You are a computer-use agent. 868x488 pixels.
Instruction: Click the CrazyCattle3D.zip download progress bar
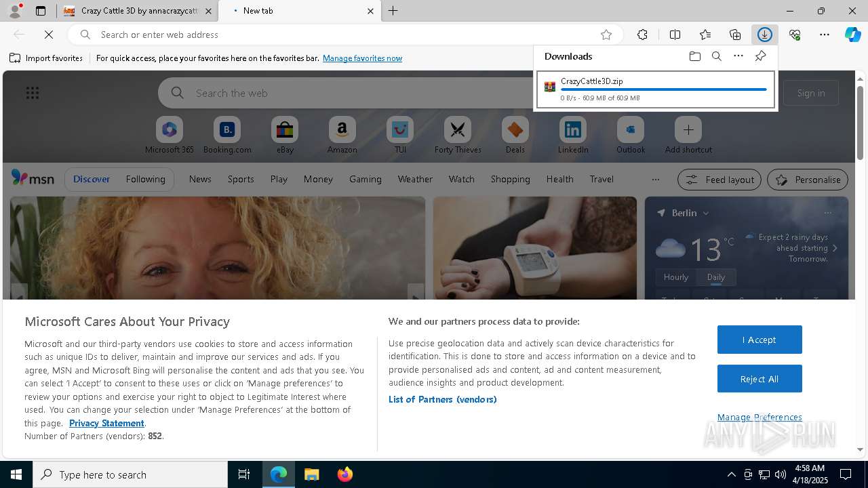pos(664,89)
